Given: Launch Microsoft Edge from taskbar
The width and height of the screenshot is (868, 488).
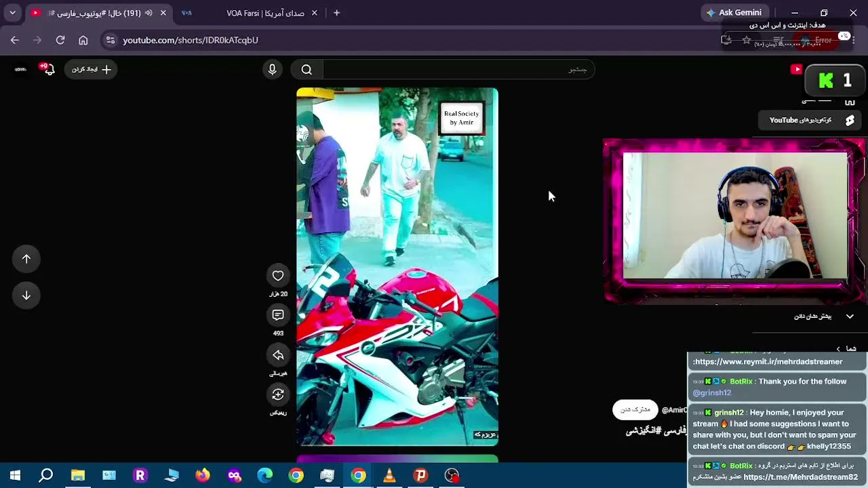Looking at the screenshot, I should (x=265, y=476).
